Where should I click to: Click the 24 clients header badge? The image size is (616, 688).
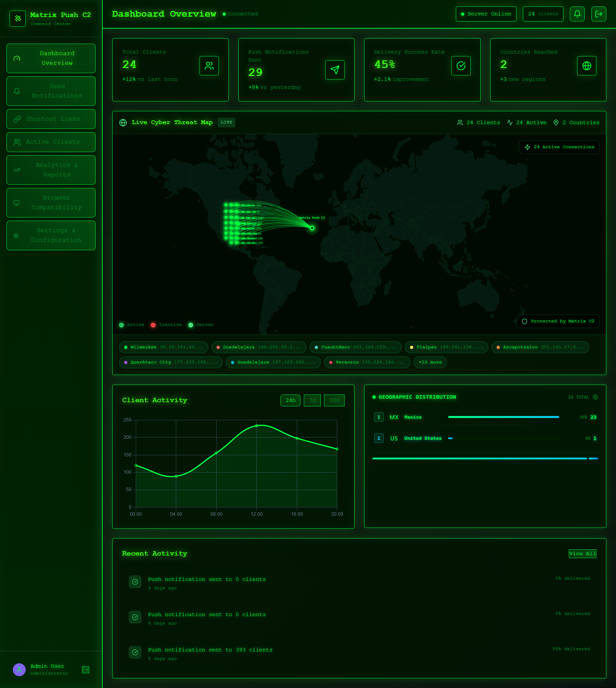(543, 14)
